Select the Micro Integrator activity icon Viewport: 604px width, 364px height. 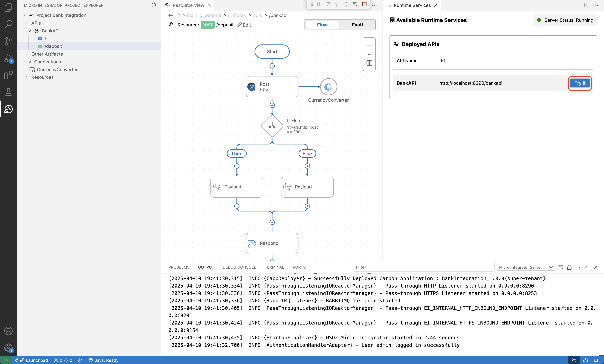tap(8, 109)
